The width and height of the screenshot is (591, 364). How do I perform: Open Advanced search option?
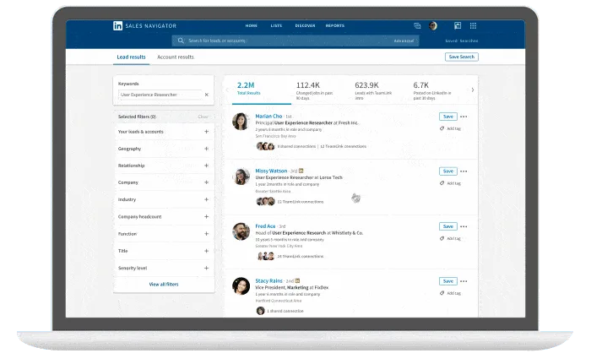coord(404,41)
